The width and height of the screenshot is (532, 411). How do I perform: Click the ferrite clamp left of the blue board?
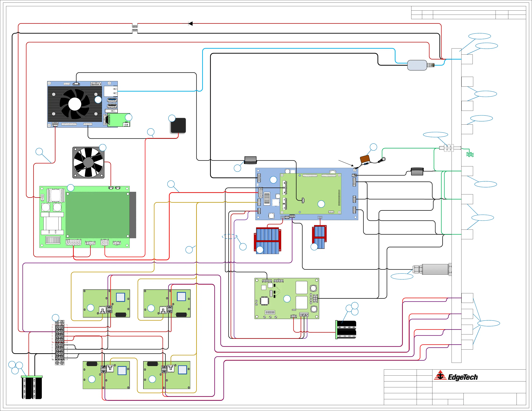250,160
